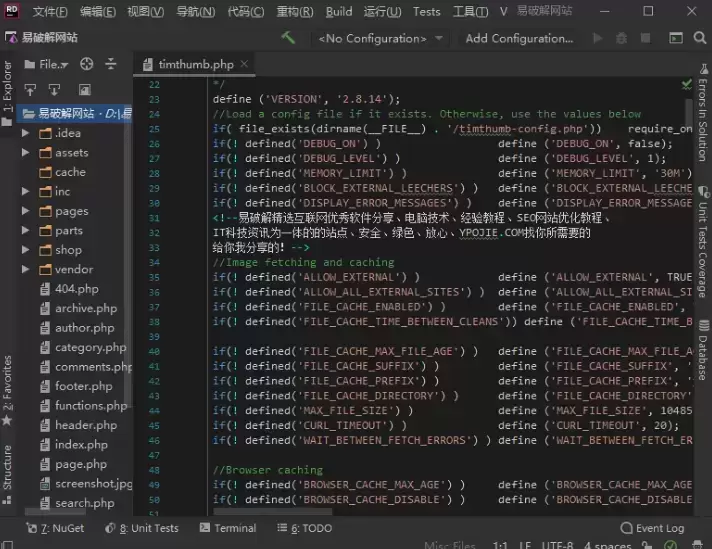712x549 pixels.
Task: Select the functions.php file
Action: tap(83, 406)
